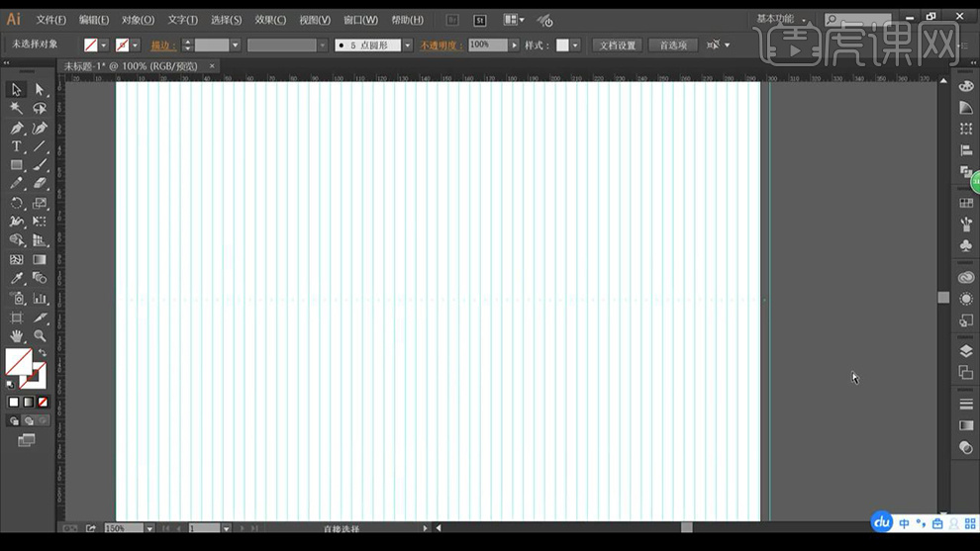
Task: Select the Zoom tool
Action: pyautogui.click(x=40, y=336)
